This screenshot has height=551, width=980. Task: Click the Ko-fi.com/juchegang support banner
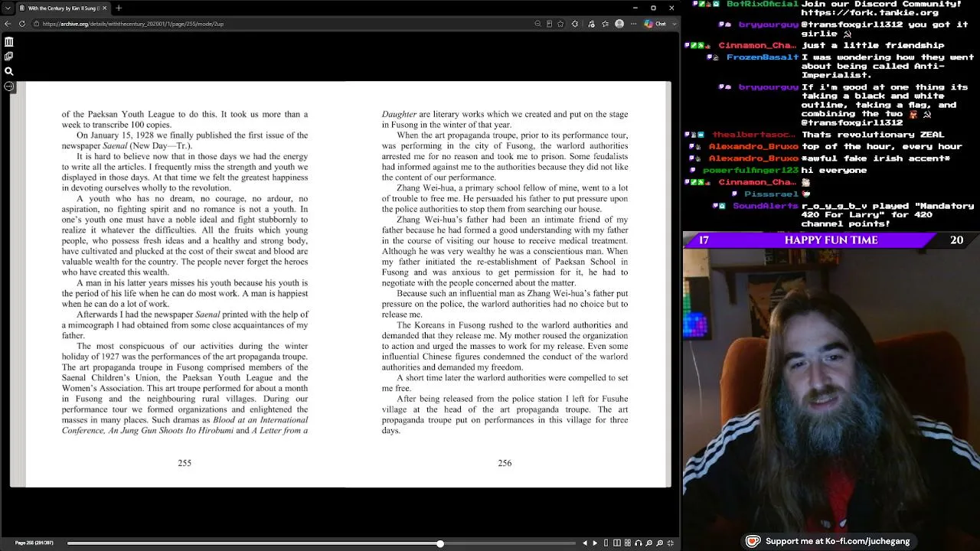829,541
